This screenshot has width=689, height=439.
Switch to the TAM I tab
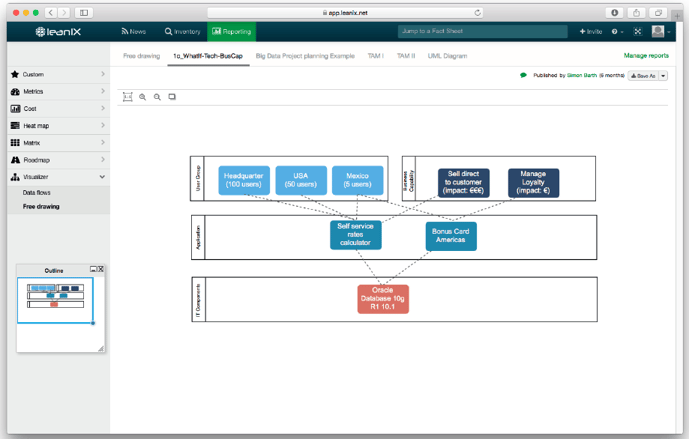[376, 56]
